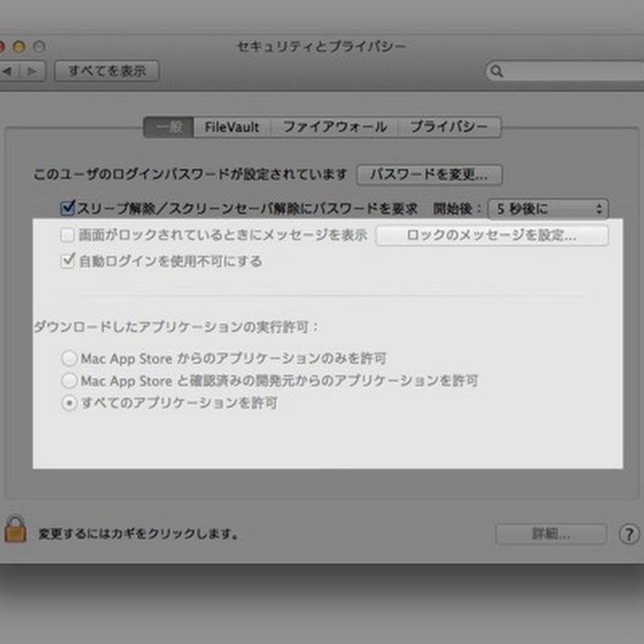Click ロックのメッセージを設定 button
Image resolution: width=644 pixels, height=644 pixels.
[x=492, y=236]
